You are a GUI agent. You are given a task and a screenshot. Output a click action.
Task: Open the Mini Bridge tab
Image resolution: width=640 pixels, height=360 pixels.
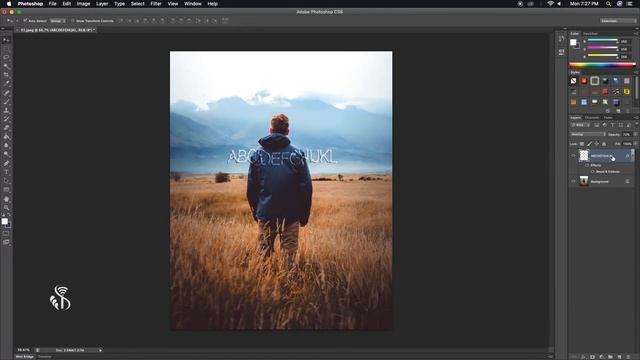pos(25,357)
